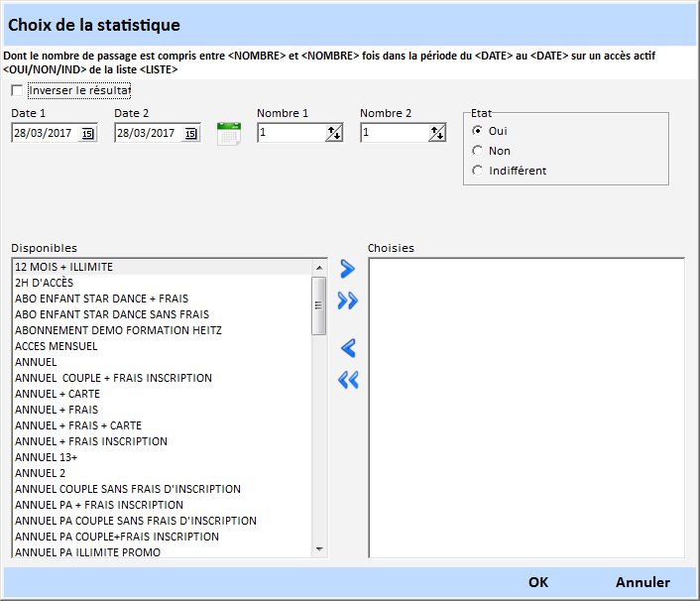Open Date 2 calendar picker button
700x601 pixels.
[x=191, y=134]
